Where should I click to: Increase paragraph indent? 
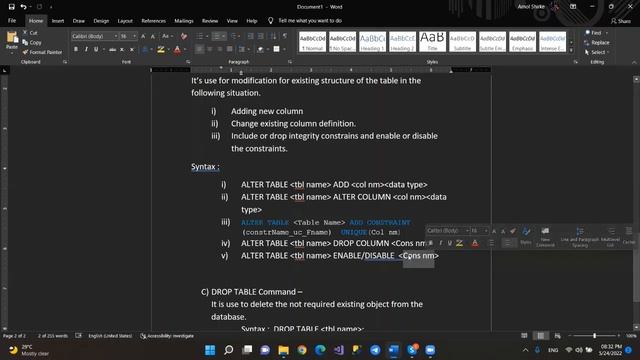pos(261,36)
